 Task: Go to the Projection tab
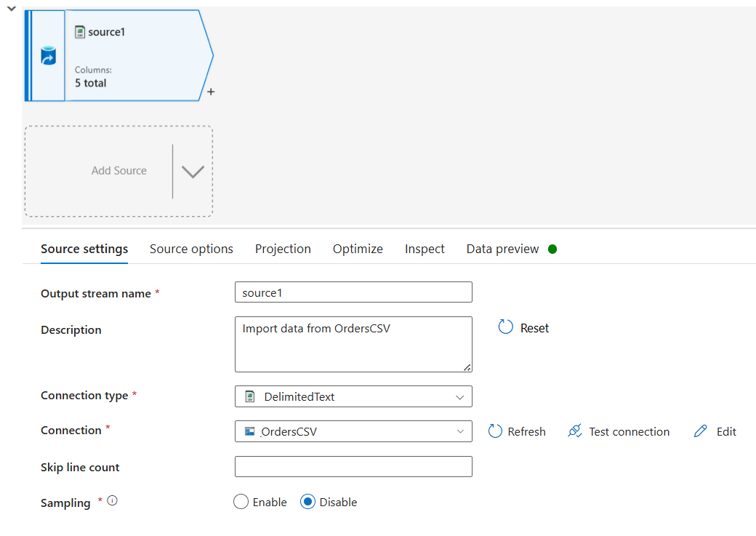pyautogui.click(x=283, y=249)
